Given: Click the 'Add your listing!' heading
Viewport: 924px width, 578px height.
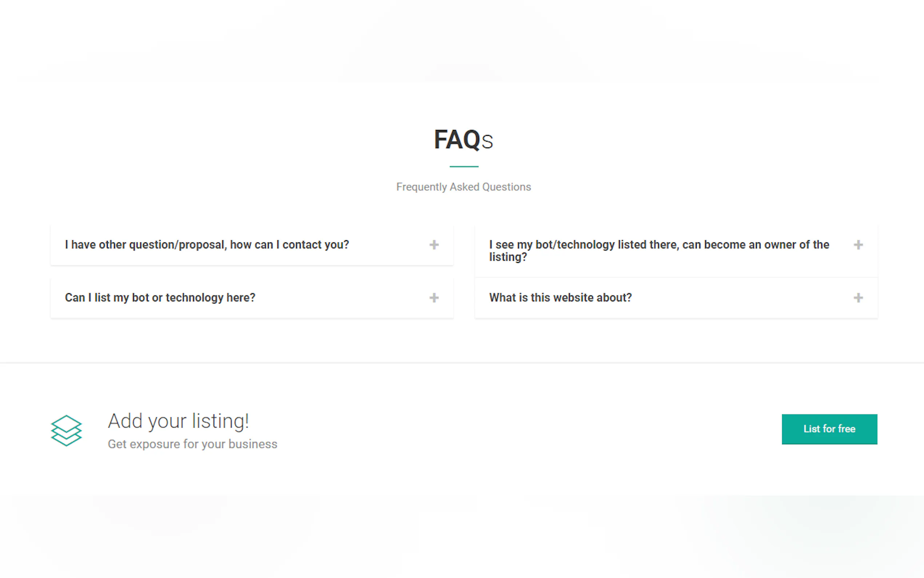Looking at the screenshot, I should pos(178,421).
